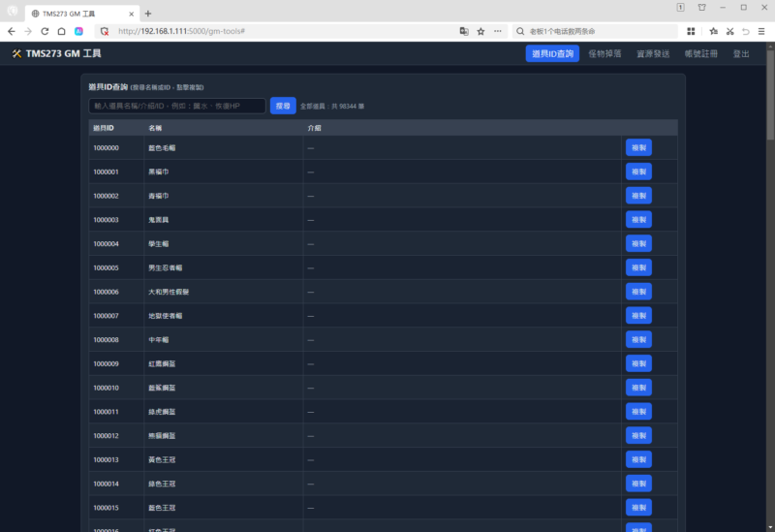The height and width of the screenshot is (532, 775).
Task: Open the 怪物掉落 navigation tab
Action: pyautogui.click(x=604, y=53)
